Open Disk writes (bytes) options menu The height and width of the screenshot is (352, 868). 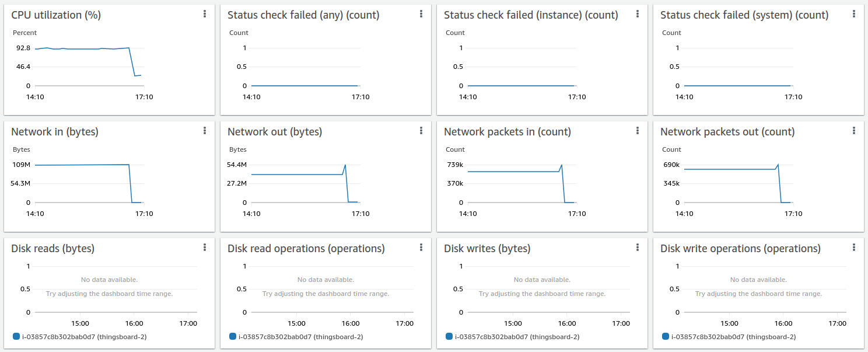pos(638,248)
